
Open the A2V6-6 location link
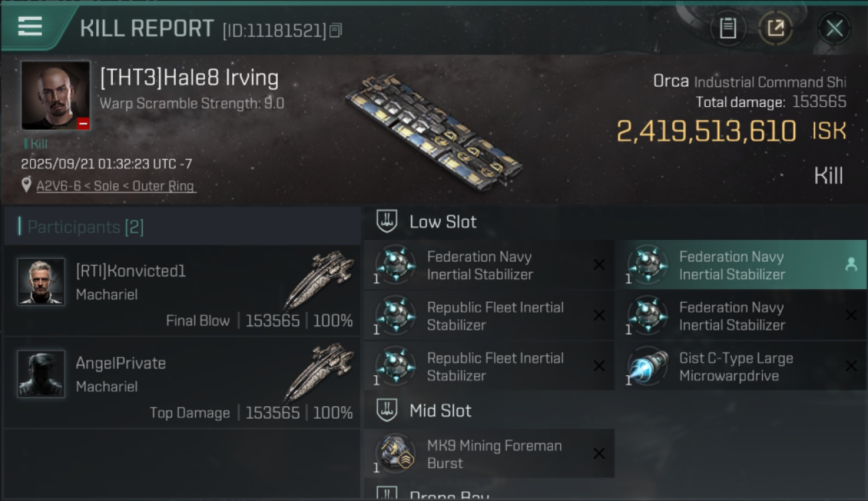116,186
